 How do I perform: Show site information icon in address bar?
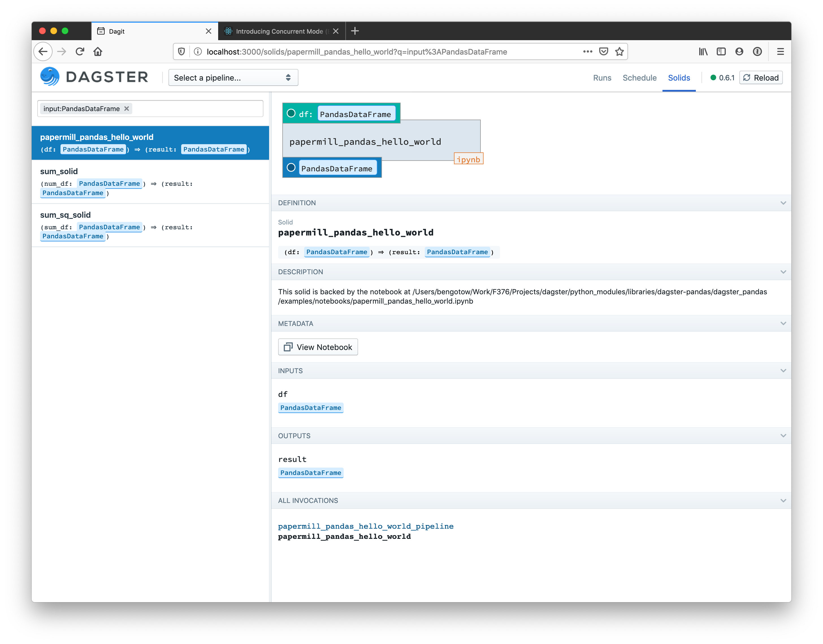(x=198, y=52)
